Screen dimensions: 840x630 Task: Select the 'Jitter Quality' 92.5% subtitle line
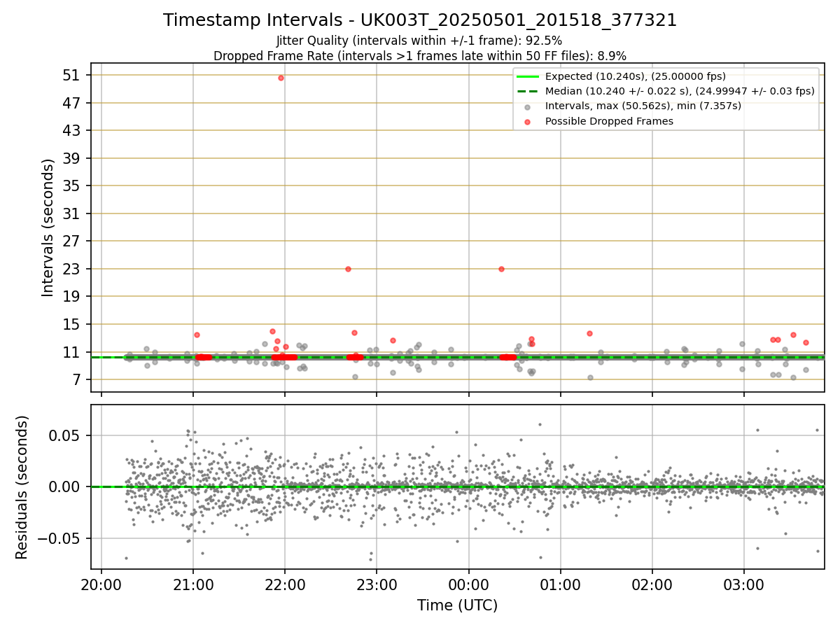pyautogui.click(x=419, y=41)
